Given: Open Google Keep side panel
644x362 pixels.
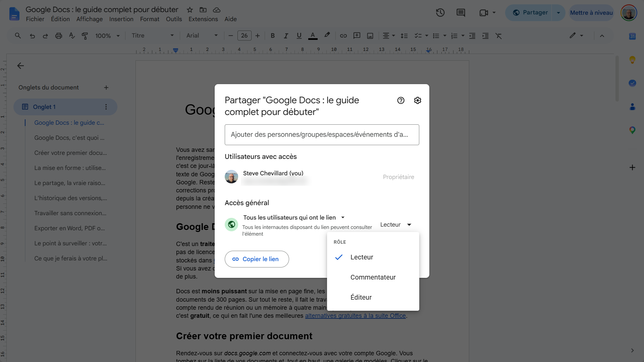Looking at the screenshot, I should [x=632, y=60].
